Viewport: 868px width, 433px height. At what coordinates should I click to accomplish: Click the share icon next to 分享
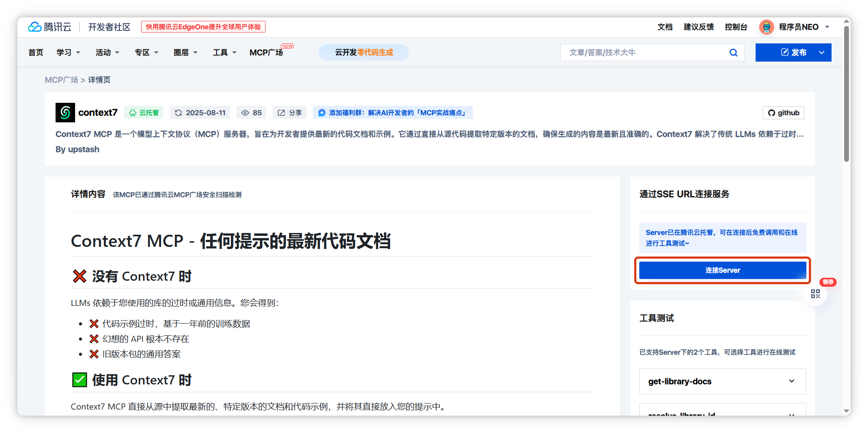pos(281,112)
